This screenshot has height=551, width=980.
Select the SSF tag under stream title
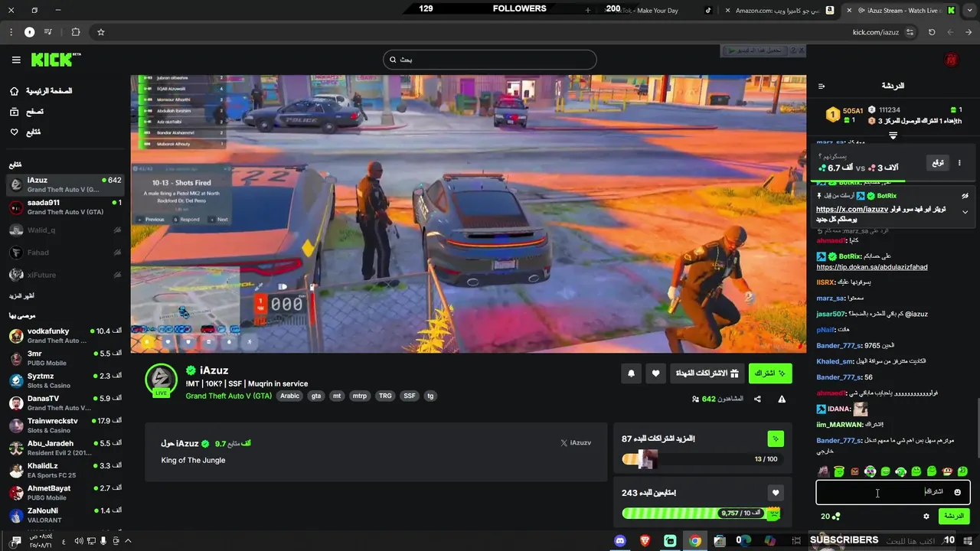tap(410, 396)
